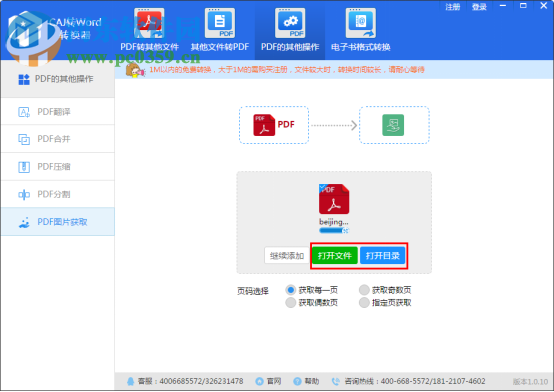Open the PDF转其他文件 toolbar icon
The width and height of the screenshot is (554, 392).
pyautogui.click(x=149, y=23)
